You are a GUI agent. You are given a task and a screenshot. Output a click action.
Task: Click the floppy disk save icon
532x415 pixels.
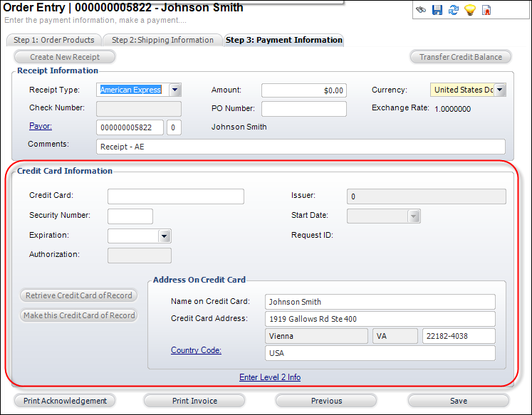click(x=437, y=10)
